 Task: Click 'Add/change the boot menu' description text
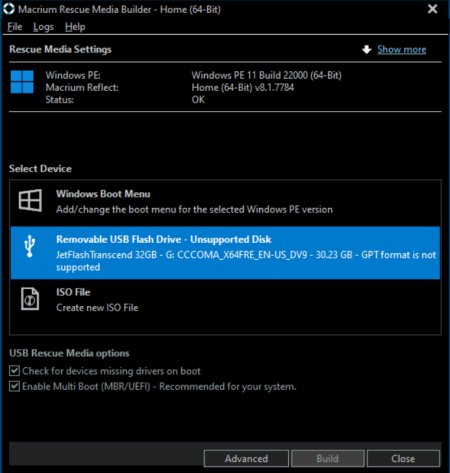click(194, 210)
